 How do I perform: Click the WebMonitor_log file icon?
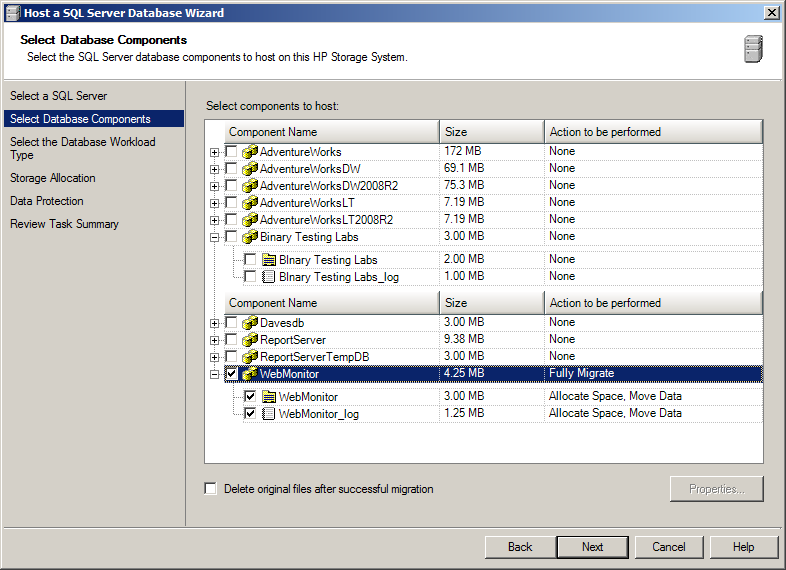click(269, 414)
